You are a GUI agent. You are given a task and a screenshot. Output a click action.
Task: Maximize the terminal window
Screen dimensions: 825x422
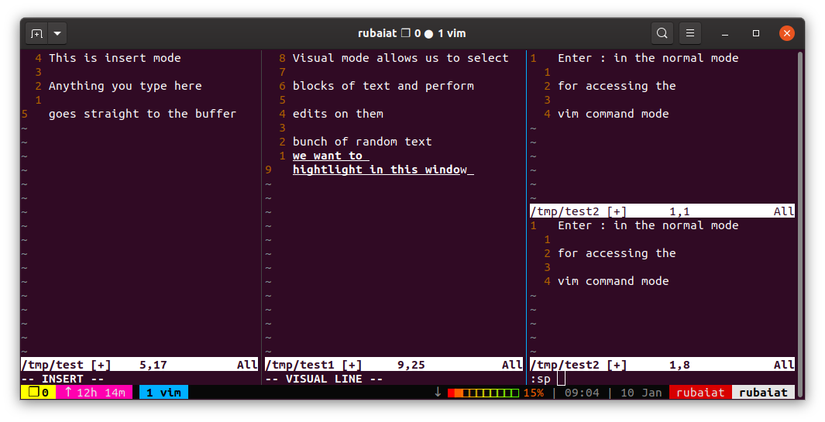(756, 33)
